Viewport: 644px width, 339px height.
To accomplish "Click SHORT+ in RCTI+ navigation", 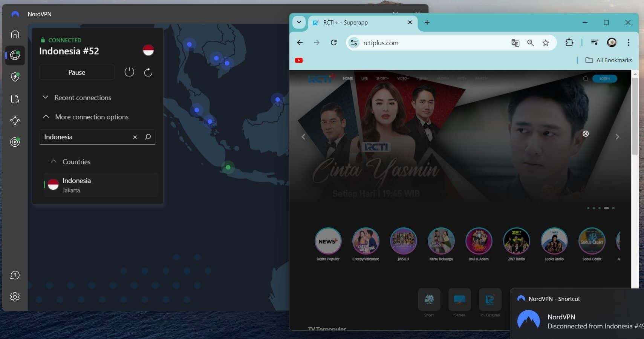I will coord(382,78).
